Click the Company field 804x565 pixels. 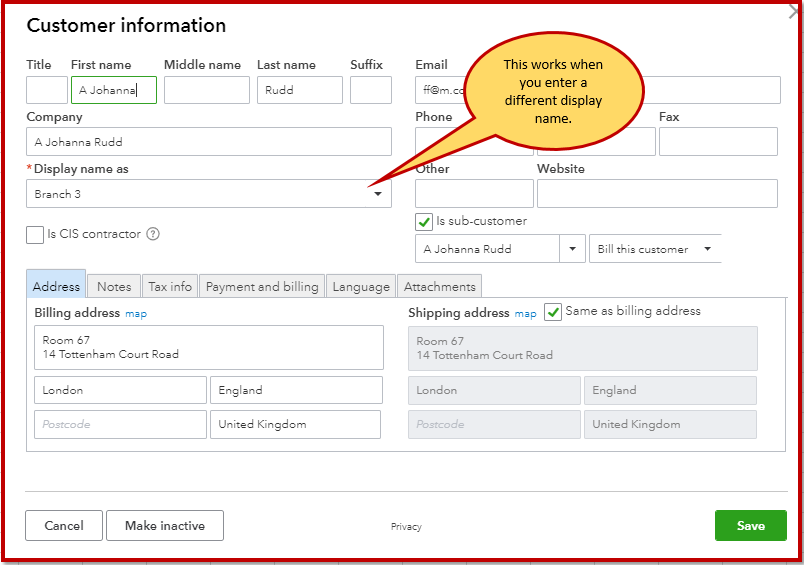coord(209,142)
